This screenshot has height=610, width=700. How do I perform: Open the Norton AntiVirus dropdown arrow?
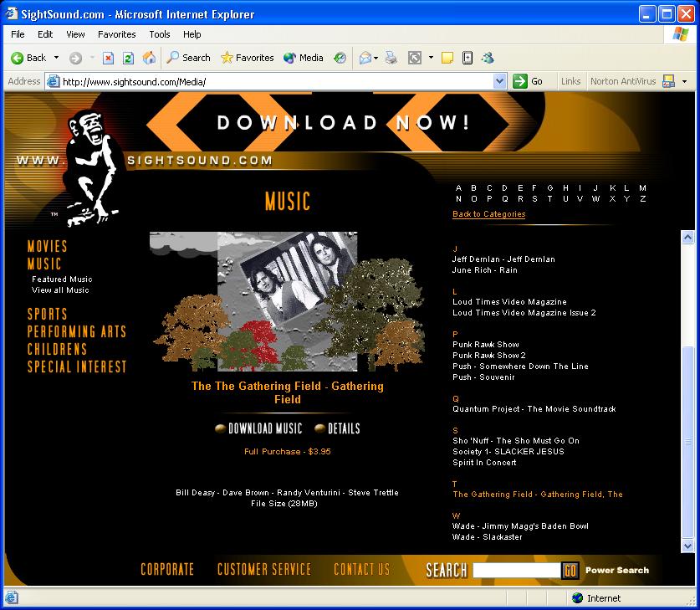(x=684, y=81)
